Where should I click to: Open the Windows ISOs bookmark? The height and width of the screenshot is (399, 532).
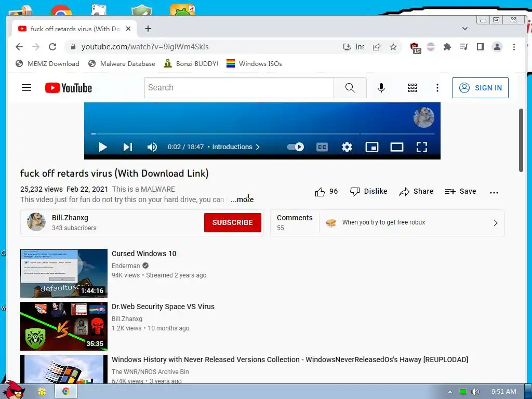point(254,64)
